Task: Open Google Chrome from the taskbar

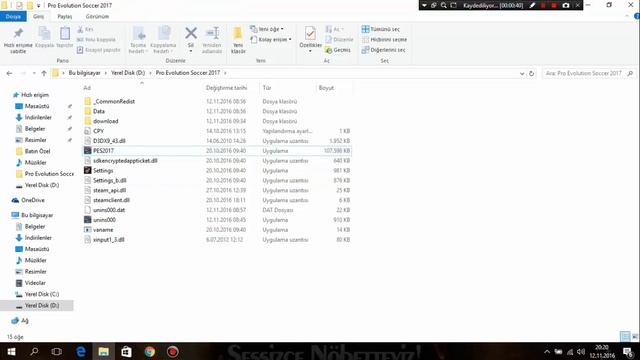Action: 149,351
